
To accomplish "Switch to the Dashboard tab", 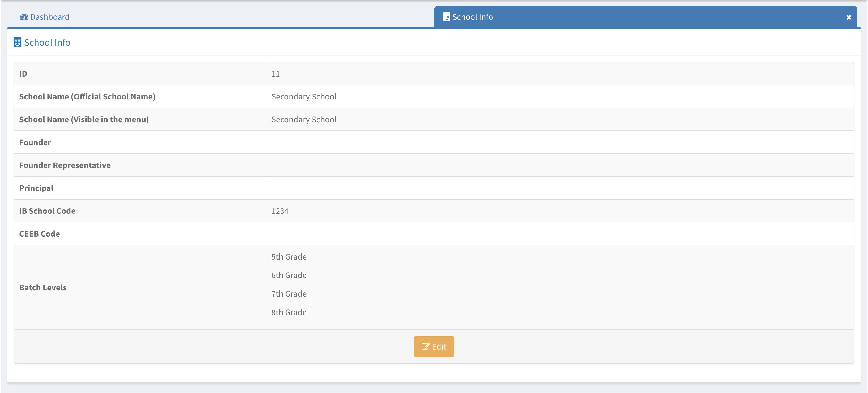I will click(x=49, y=17).
